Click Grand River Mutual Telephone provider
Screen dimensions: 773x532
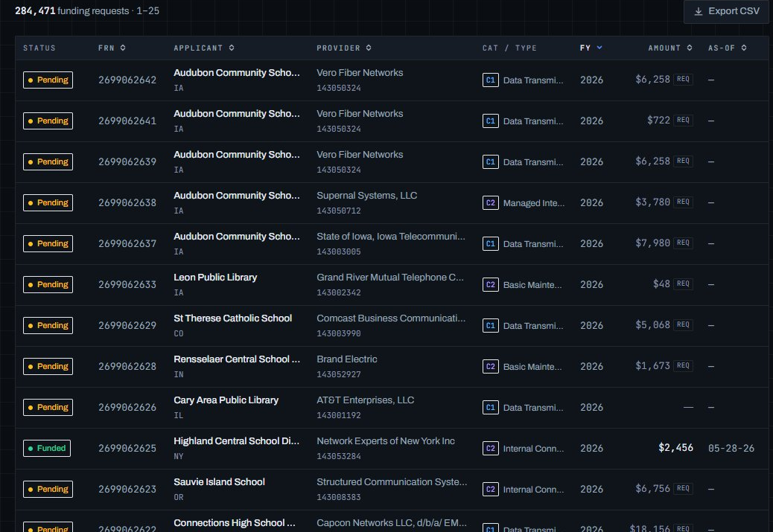pos(390,278)
